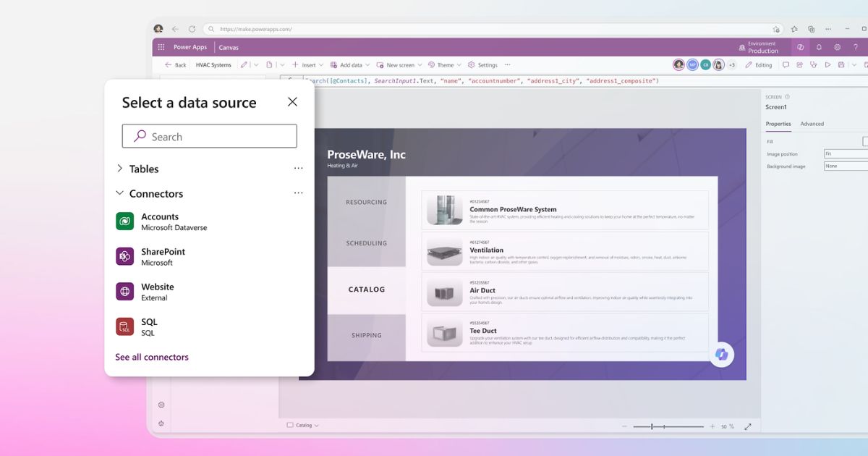
Task: Switch to the Advanced tab
Action: tap(812, 124)
